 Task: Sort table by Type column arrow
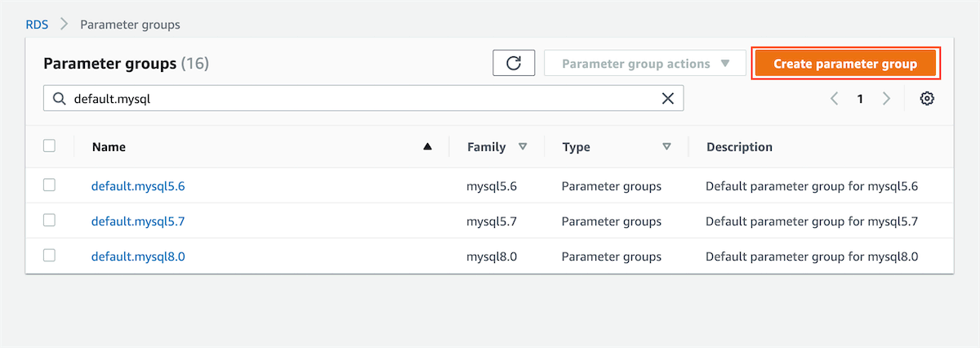point(666,147)
